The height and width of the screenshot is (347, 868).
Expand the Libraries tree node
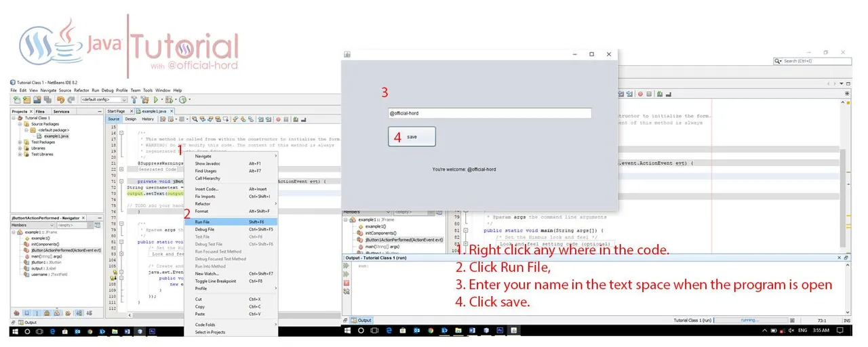pos(20,148)
